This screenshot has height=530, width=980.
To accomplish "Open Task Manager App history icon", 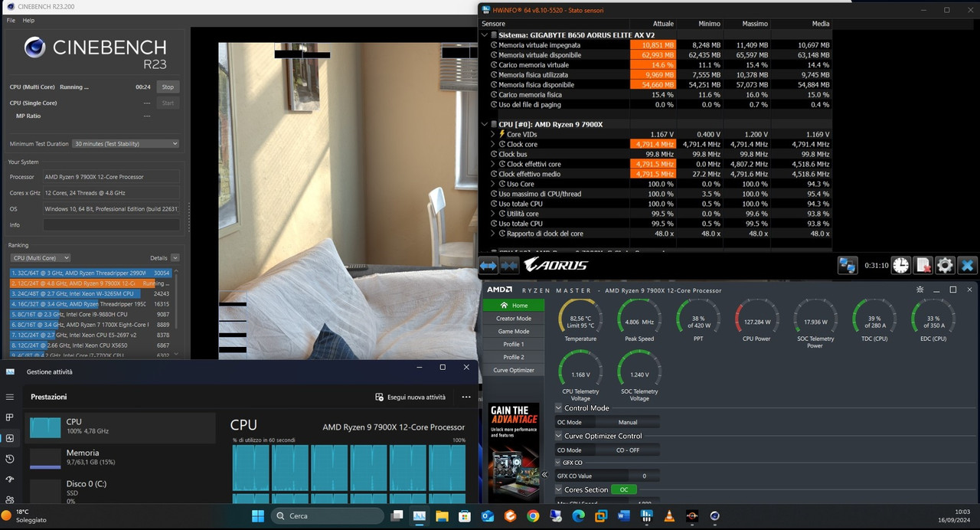I will point(10,459).
